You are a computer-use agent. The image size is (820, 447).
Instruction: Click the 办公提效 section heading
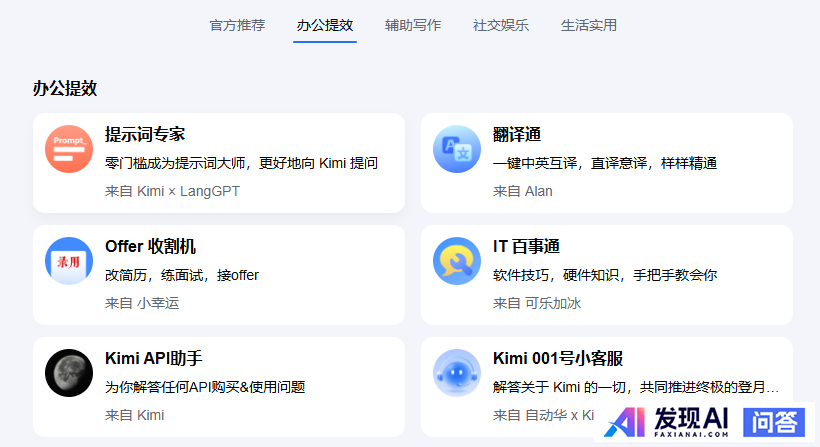click(65, 88)
